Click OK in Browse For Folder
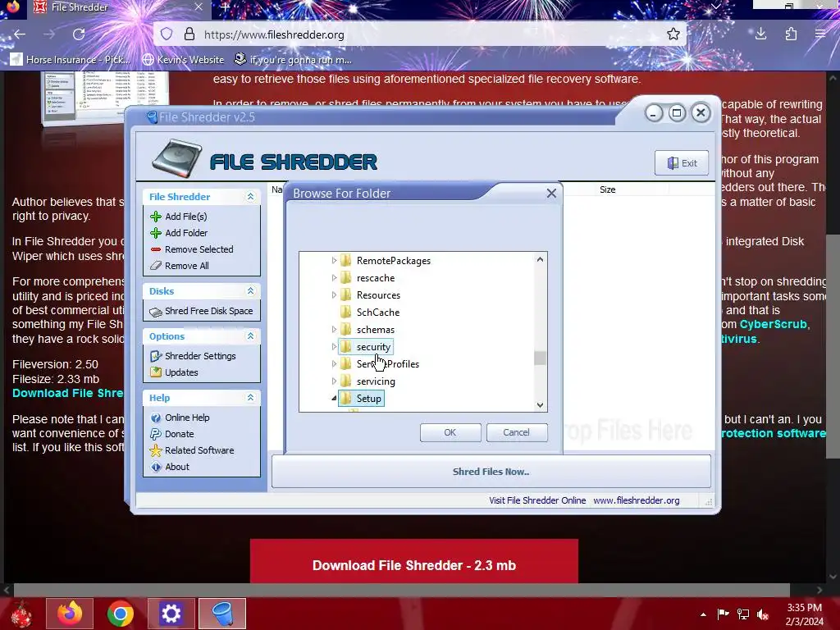 pos(450,432)
